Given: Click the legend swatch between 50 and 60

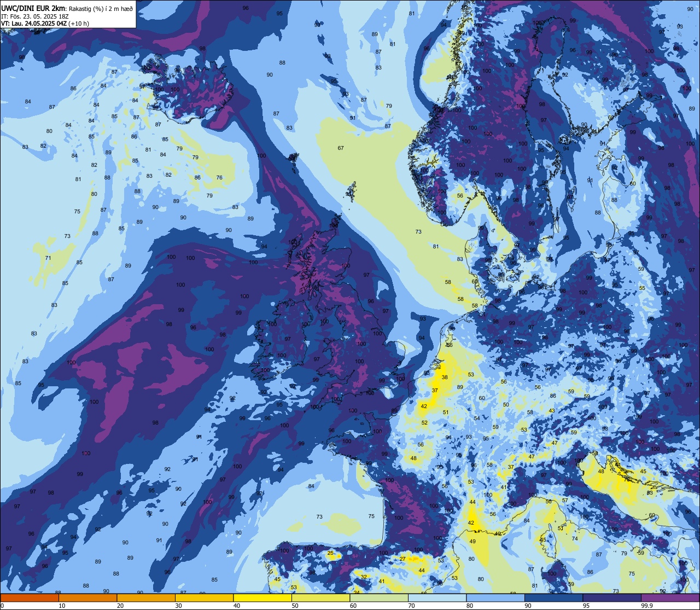Looking at the screenshot, I should tap(320, 597).
